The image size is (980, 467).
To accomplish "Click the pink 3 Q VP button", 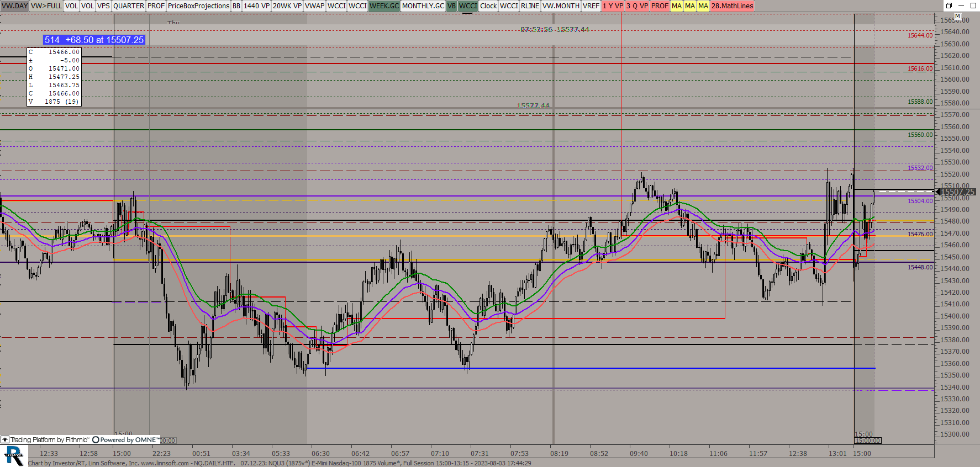I will [x=637, y=6].
